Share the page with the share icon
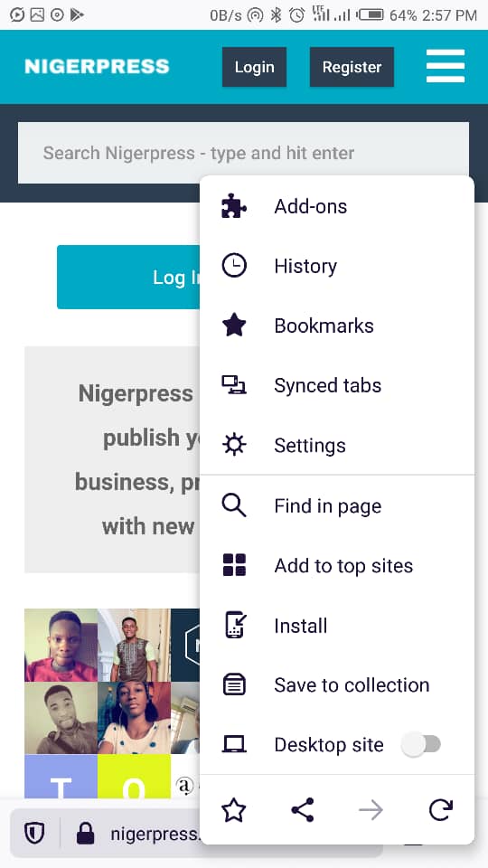 click(303, 810)
